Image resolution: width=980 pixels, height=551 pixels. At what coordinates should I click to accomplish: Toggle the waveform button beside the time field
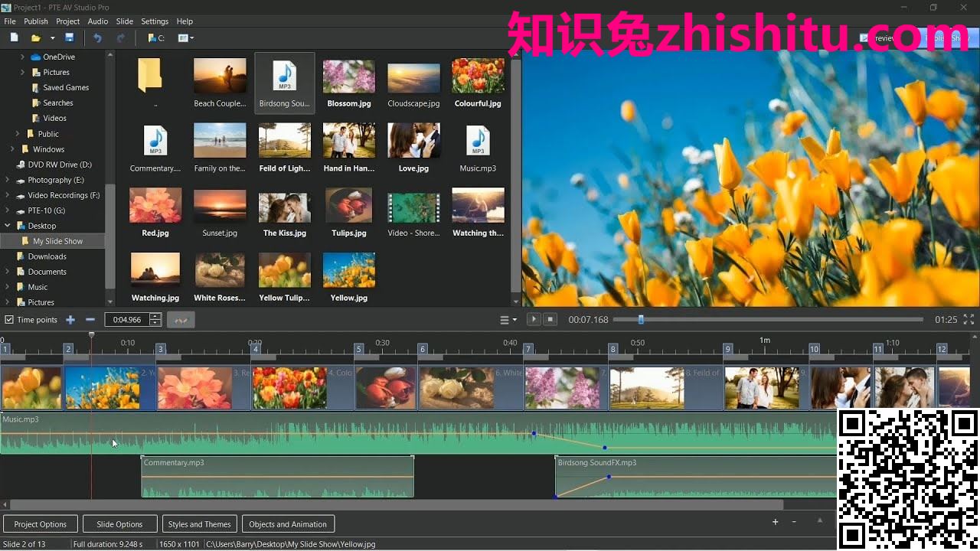[x=181, y=320]
